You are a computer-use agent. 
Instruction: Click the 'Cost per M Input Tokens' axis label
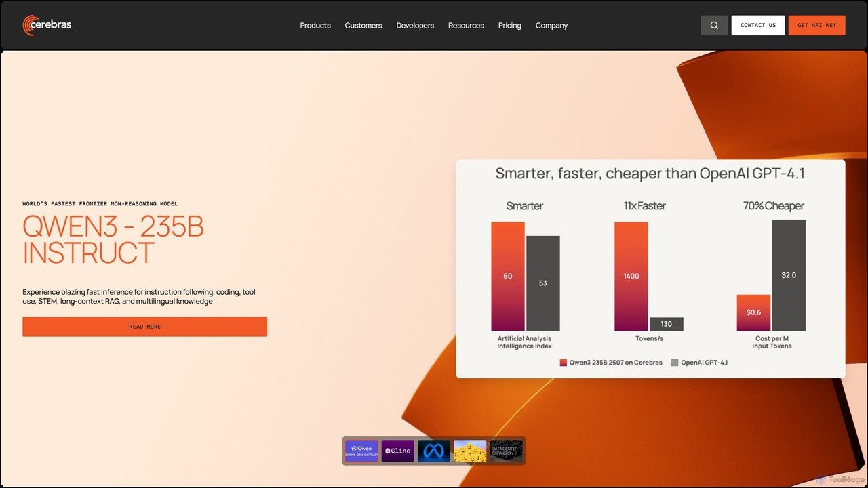coord(772,342)
